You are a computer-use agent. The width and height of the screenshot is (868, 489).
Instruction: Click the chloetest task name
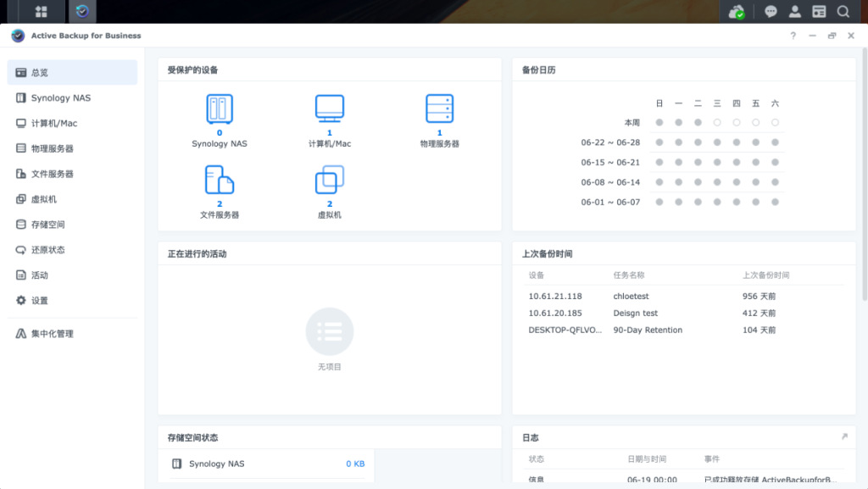pyautogui.click(x=631, y=296)
